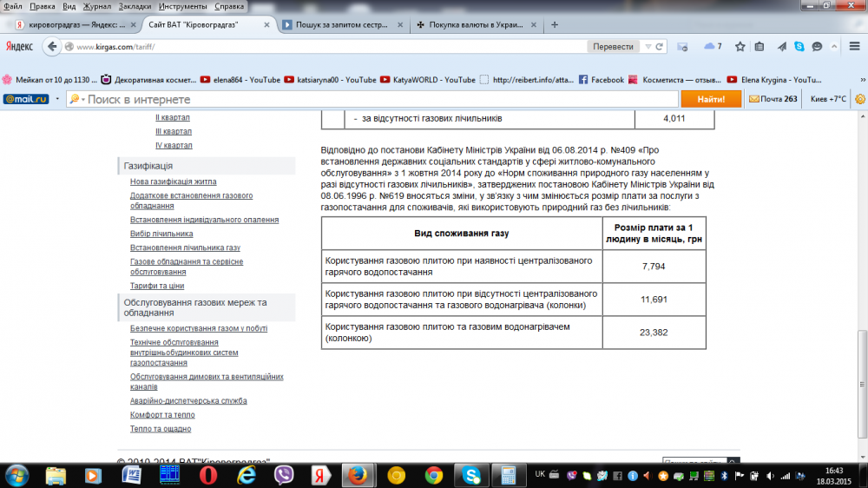Open the mail.ru toolbar settings gear
Image resolution: width=868 pixels, height=488 pixels.
click(x=859, y=99)
